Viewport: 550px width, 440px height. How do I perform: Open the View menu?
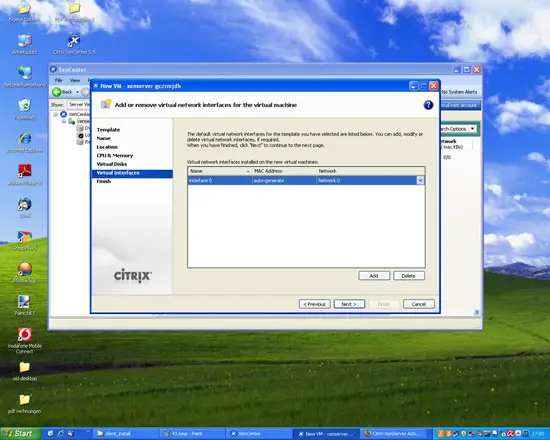[75, 80]
